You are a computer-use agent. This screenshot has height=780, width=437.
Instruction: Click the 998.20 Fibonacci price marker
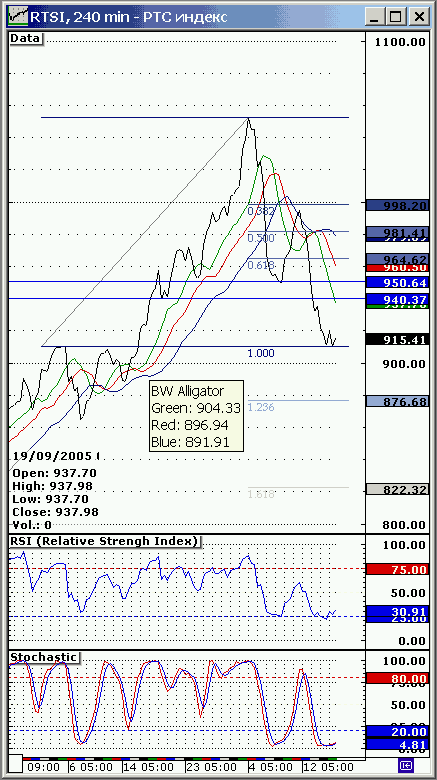tap(397, 205)
